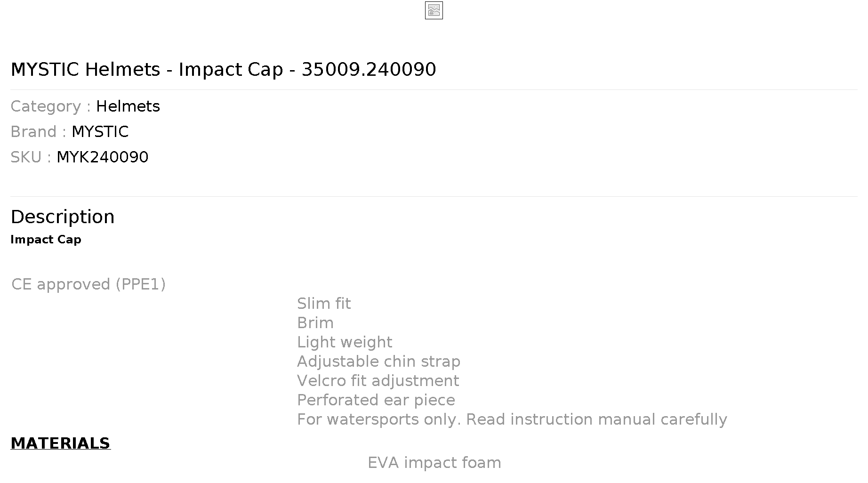The image size is (868, 483).
Task: Click the CE approved (PPE1) text
Action: pyautogui.click(x=88, y=284)
